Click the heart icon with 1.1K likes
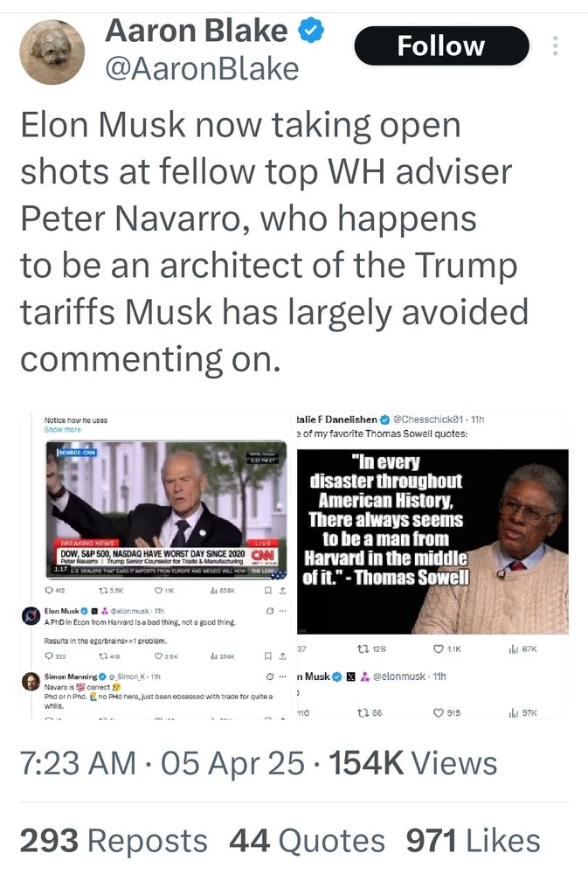 pos(439,649)
